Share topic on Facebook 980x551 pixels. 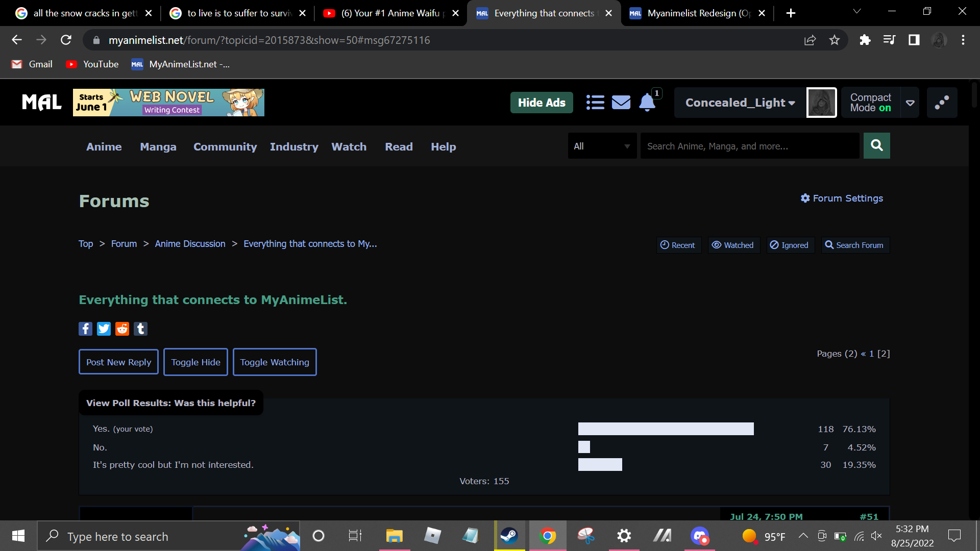[x=85, y=329]
